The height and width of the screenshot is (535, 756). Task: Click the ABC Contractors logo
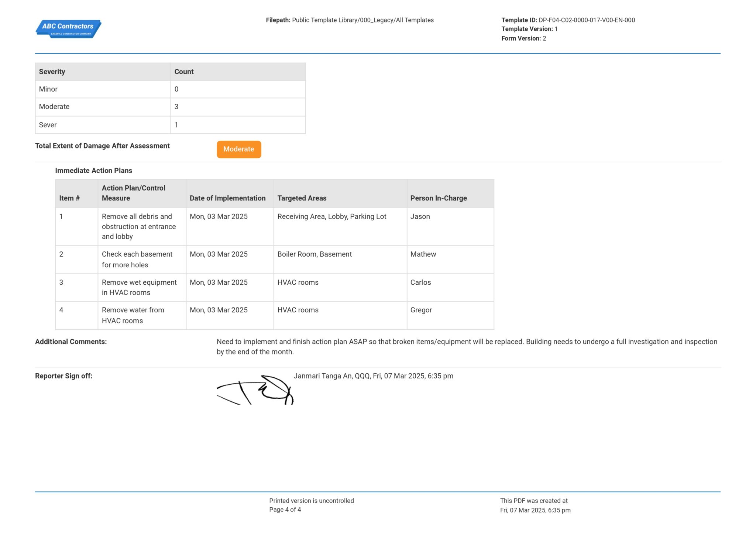pos(68,29)
